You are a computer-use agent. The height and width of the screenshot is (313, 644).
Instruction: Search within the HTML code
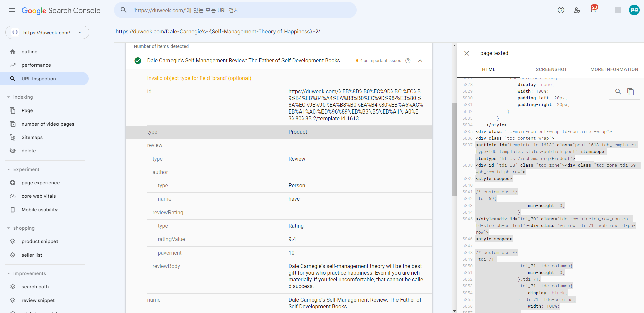coord(618,91)
